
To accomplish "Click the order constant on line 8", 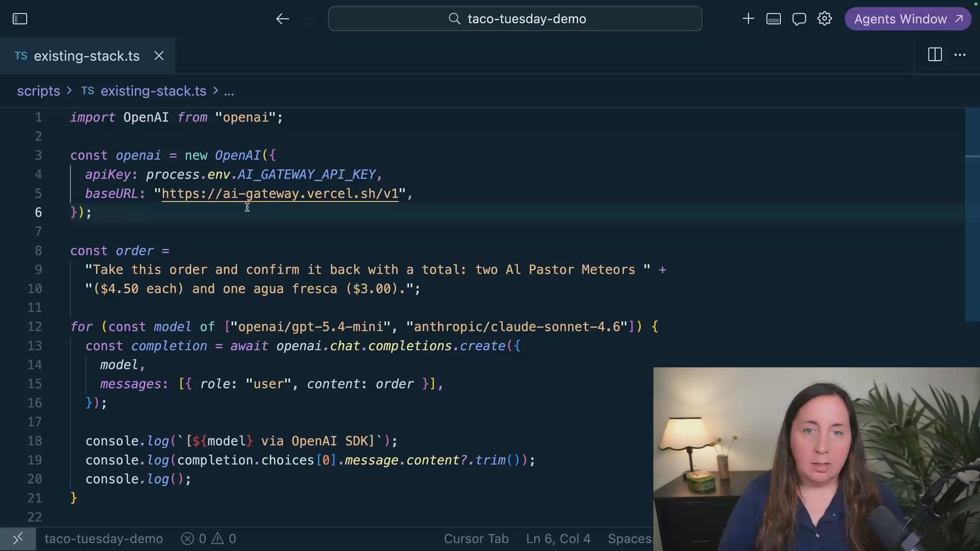I will tap(135, 251).
